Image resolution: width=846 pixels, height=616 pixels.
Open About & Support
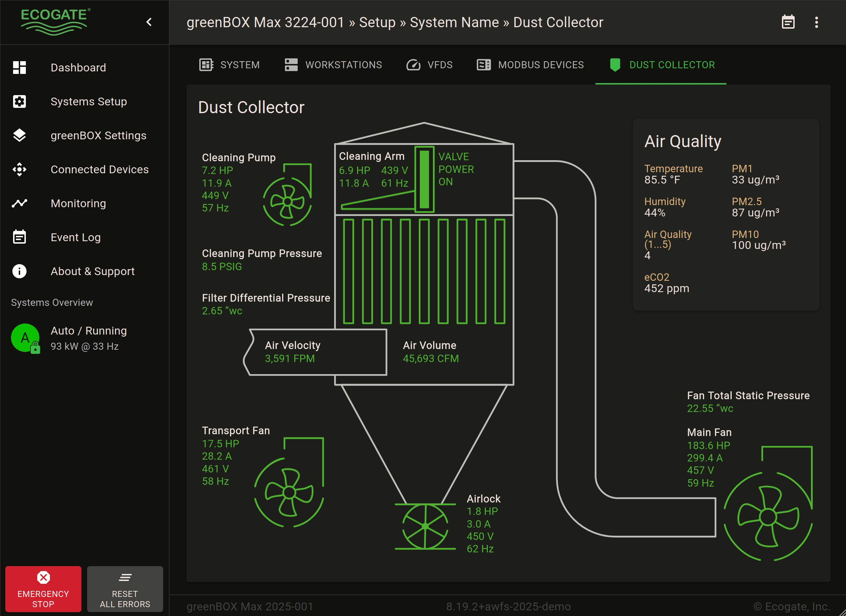point(92,271)
